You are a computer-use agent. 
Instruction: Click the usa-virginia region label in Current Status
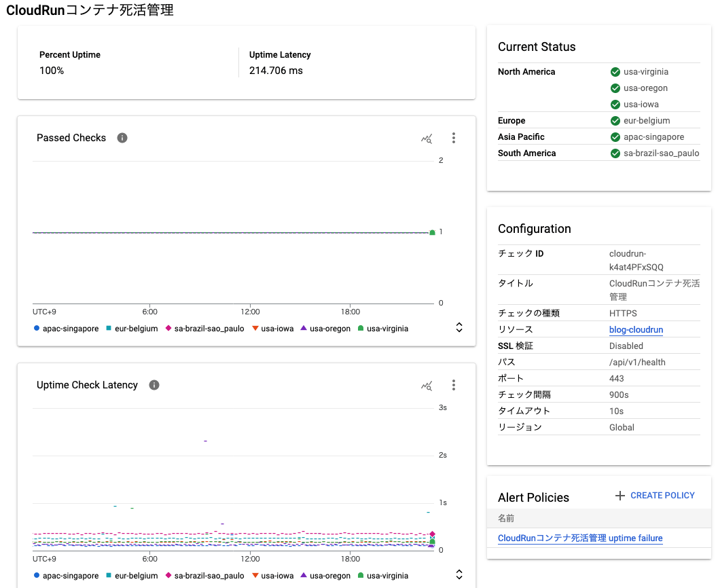[x=645, y=72]
